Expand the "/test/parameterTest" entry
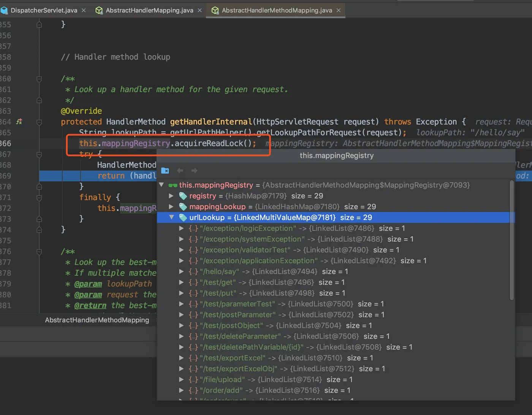 [x=182, y=304]
